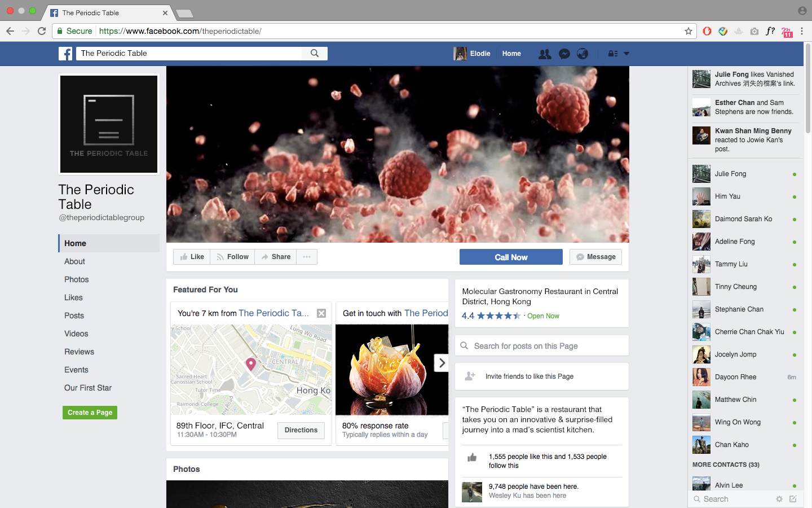Select the Home sidebar item
The image size is (812, 508).
click(x=109, y=243)
